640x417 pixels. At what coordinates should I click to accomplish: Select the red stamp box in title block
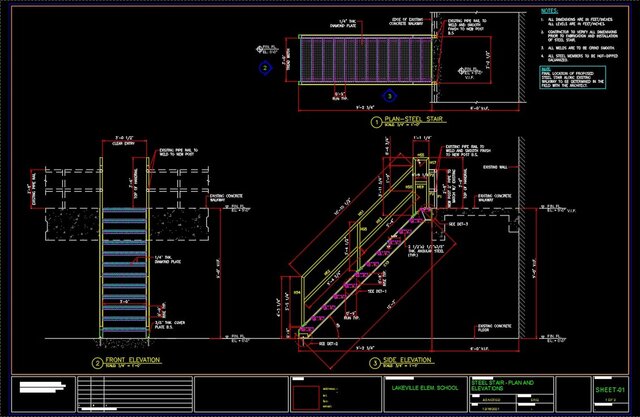point(306,397)
